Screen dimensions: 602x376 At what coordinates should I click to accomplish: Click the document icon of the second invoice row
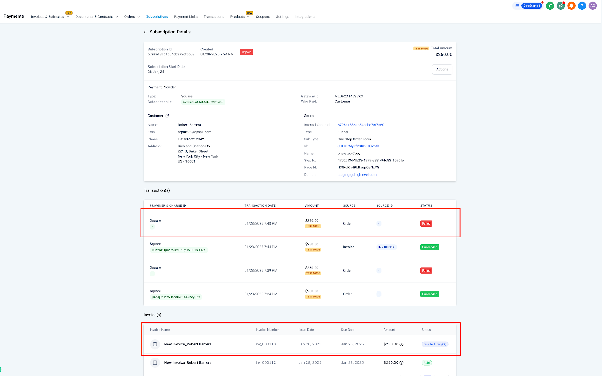coord(155,363)
